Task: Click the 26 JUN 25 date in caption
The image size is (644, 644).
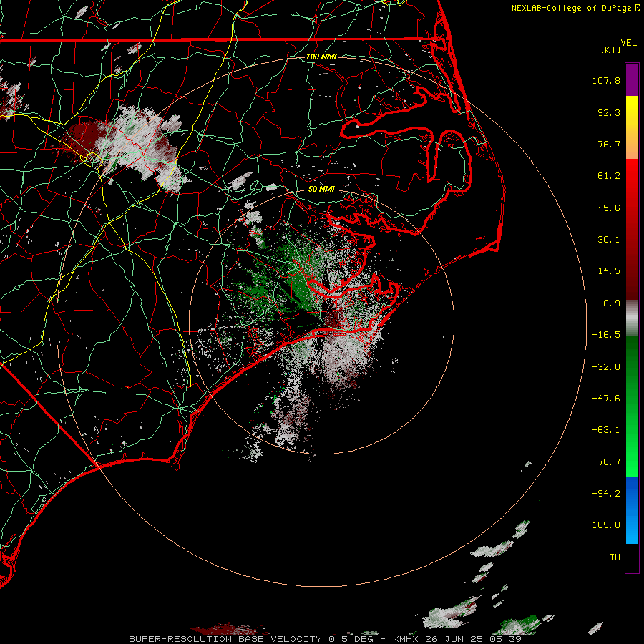Action: pyautogui.click(x=453, y=639)
